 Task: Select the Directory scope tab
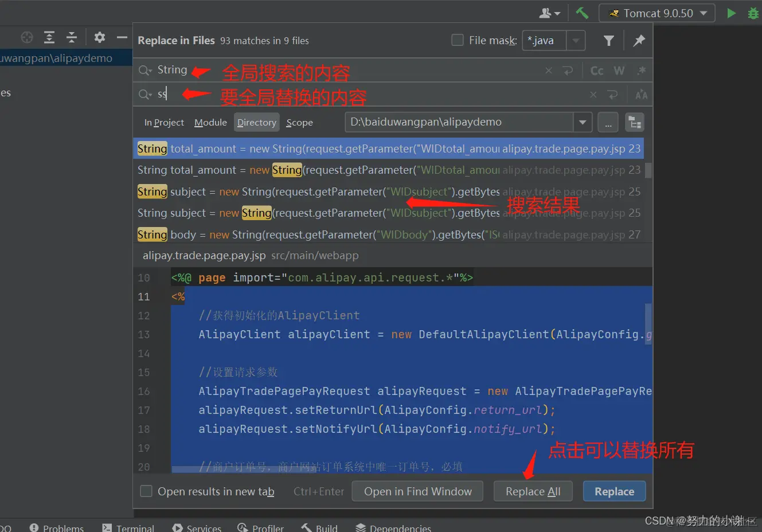click(256, 122)
